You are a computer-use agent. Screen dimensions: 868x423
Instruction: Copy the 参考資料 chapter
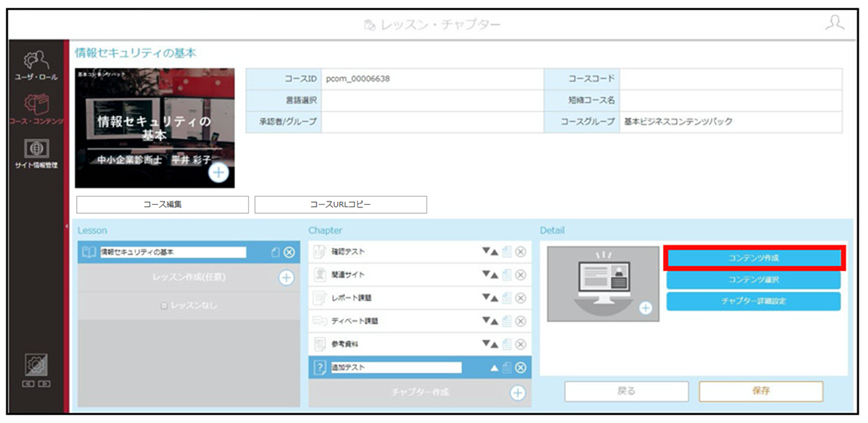(506, 344)
